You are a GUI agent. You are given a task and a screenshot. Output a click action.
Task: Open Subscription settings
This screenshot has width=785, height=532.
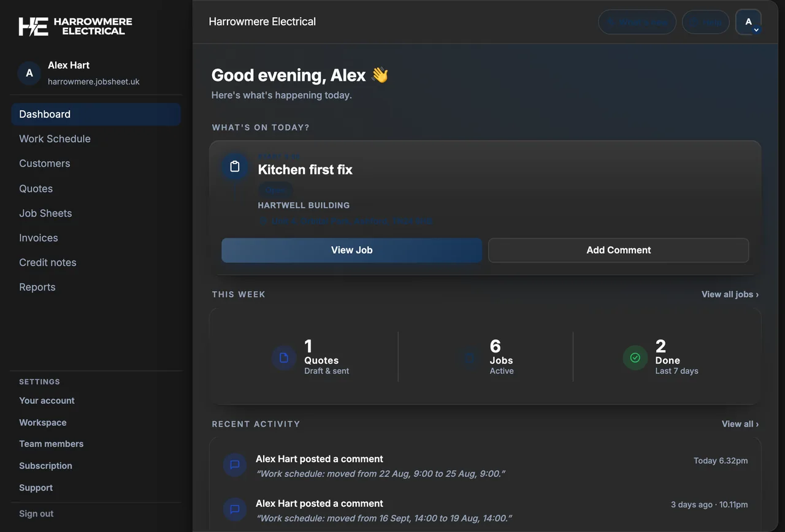pyautogui.click(x=45, y=466)
